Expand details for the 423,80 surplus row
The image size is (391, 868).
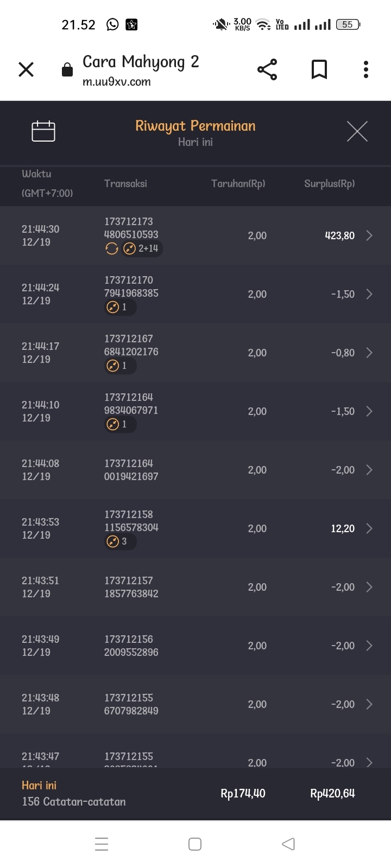pos(369,235)
